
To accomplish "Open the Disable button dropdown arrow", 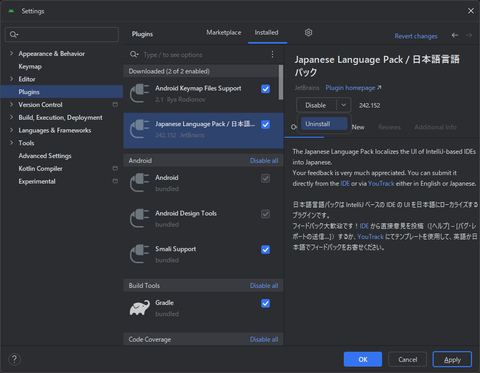I will click(344, 105).
